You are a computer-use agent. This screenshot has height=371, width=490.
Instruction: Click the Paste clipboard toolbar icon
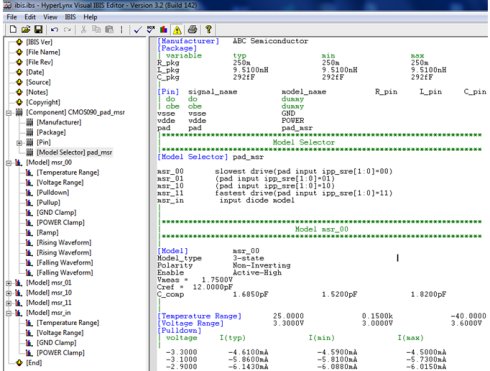click(x=109, y=30)
